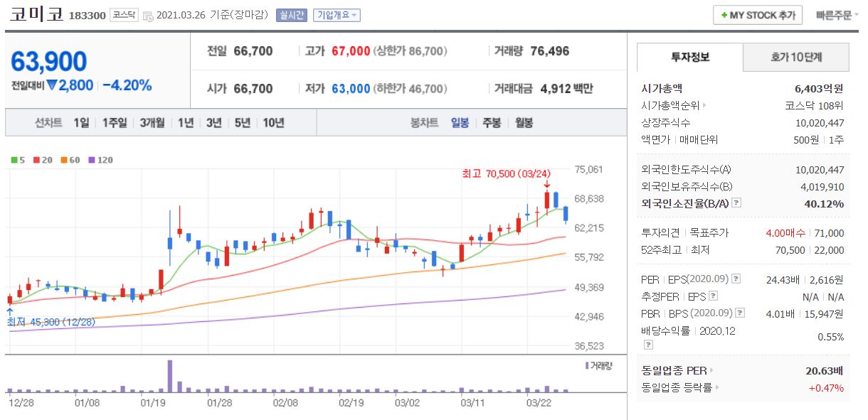Click +0.47% 동일업종 등락률 value
Viewport: 868px width, 420px height.
826,387
